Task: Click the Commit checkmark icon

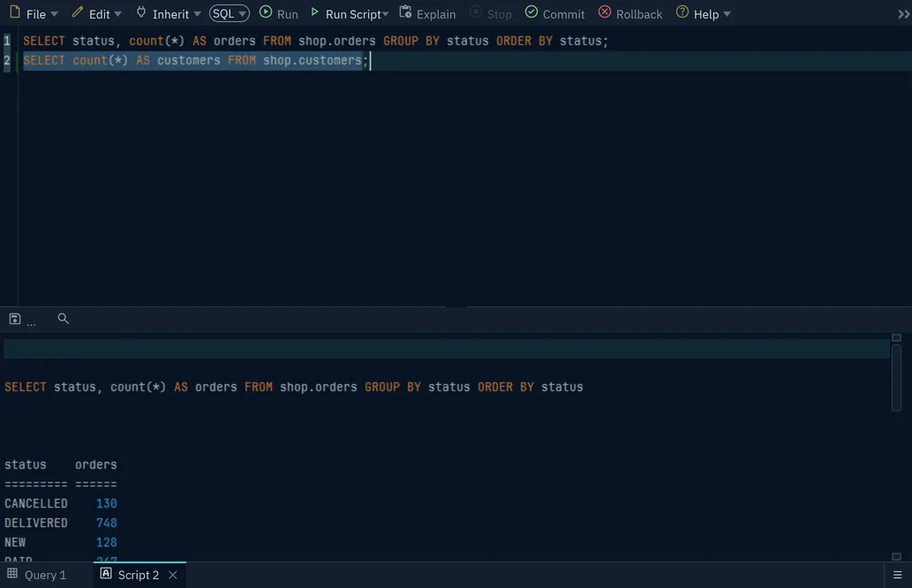Action: (531, 12)
